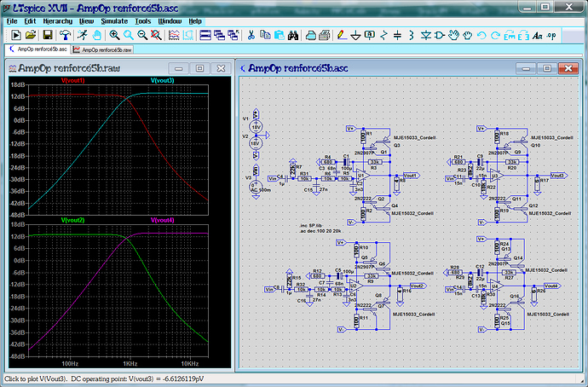Select the Label Net tool

[369, 35]
